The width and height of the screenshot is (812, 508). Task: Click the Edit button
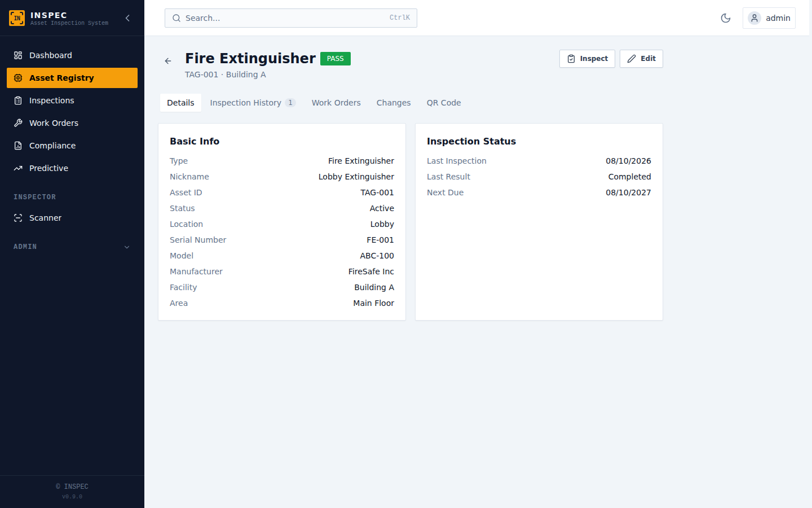[641, 59]
